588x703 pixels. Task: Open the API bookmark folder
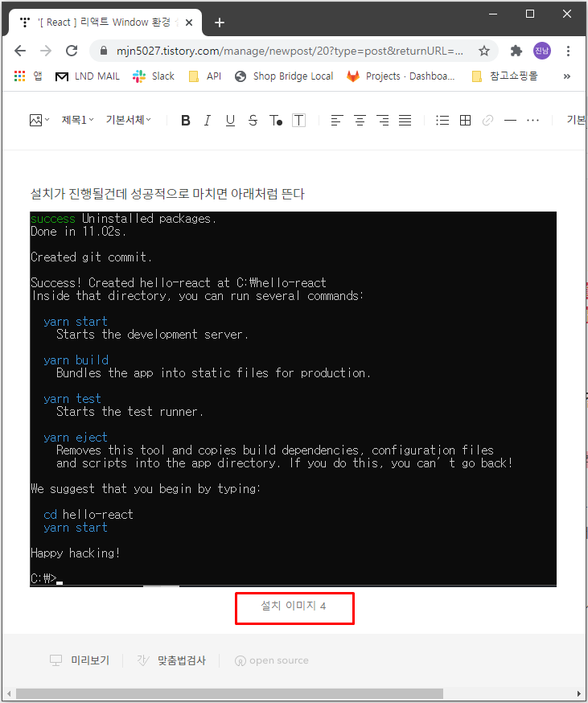point(205,76)
